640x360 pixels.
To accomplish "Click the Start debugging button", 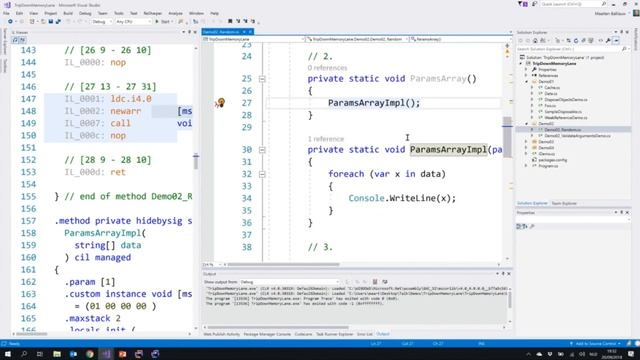I will pyautogui.click(x=163, y=22).
